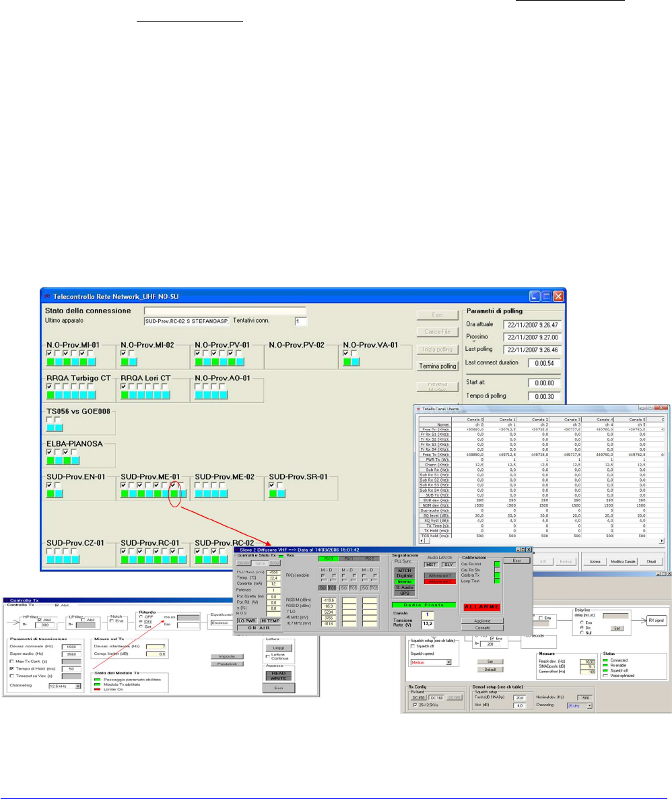672x799 pixels.
Task: Click the red Allarme ext 2 indicator
Action: tap(440, 582)
